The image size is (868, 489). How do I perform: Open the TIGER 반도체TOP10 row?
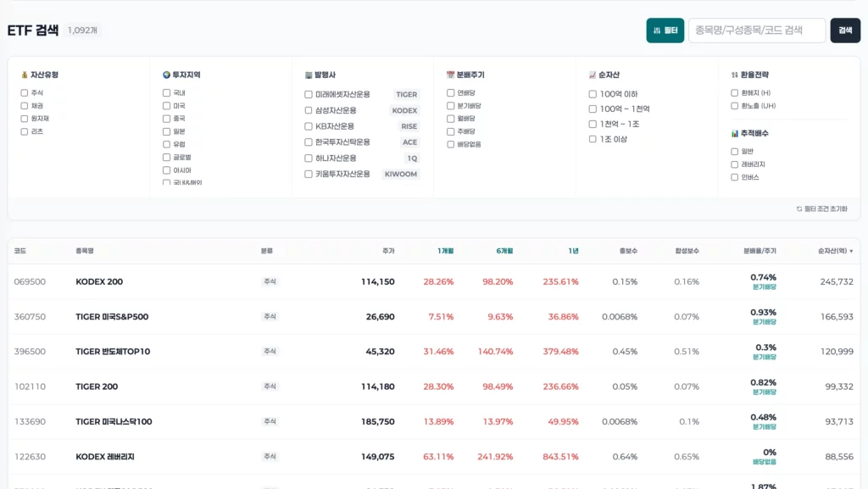(x=434, y=351)
